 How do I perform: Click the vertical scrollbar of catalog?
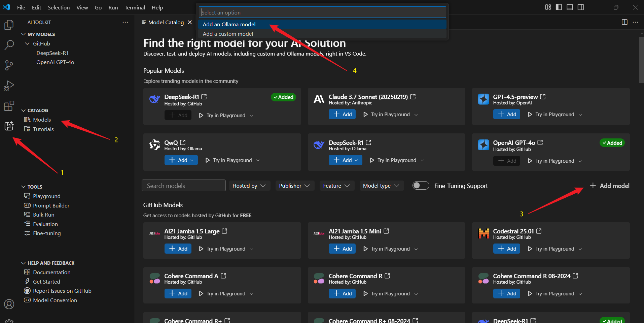pyautogui.click(x=641, y=60)
